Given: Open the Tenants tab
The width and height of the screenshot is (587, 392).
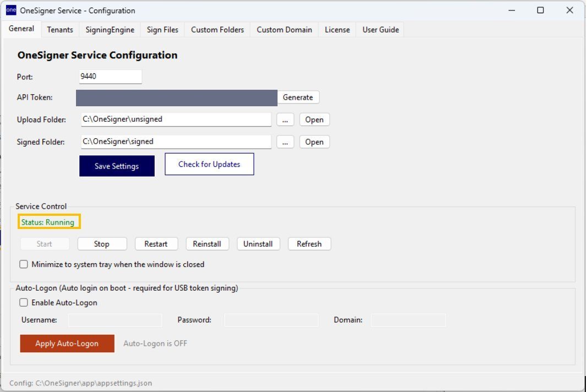Looking at the screenshot, I should coord(60,30).
